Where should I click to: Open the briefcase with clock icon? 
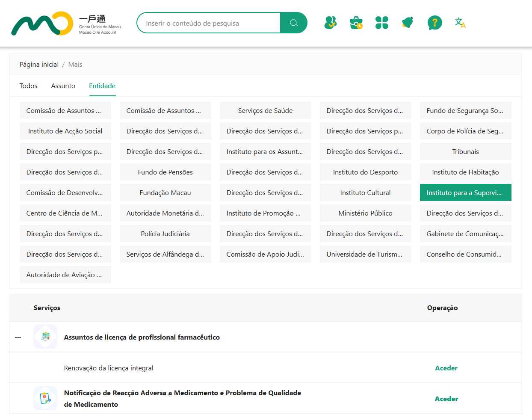tap(356, 23)
